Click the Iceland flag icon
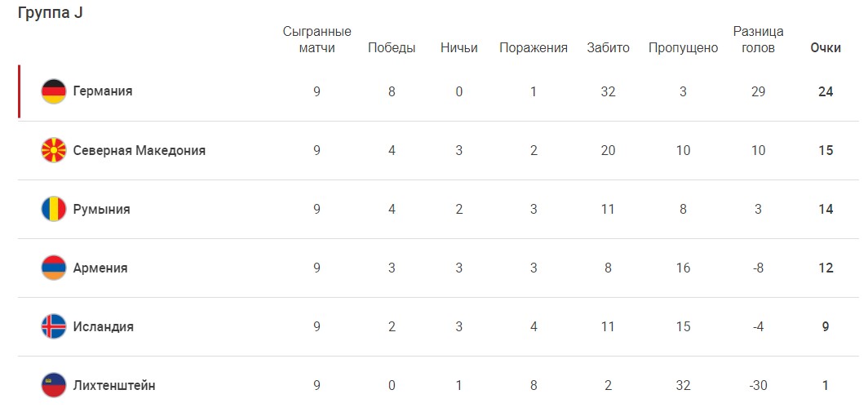 [x=54, y=326]
